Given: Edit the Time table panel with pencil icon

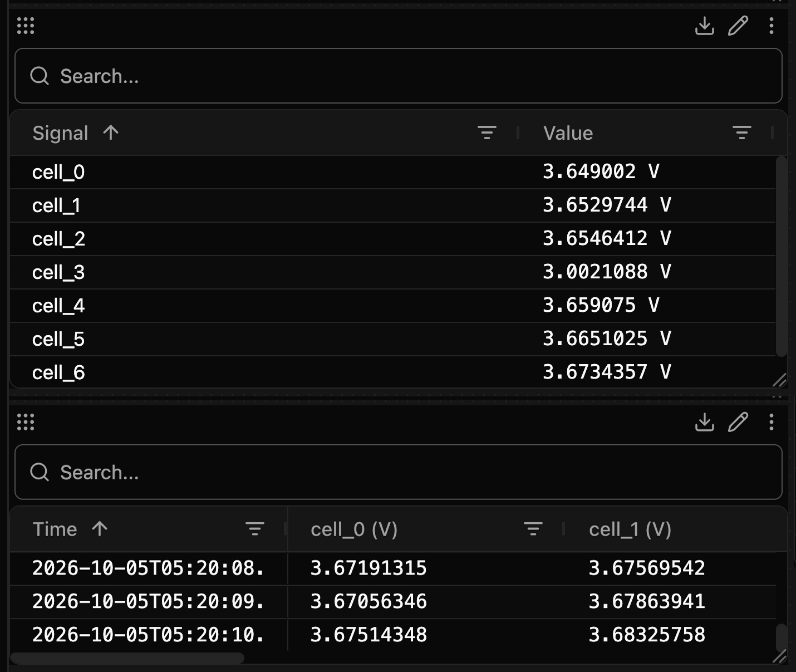Looking at the screenshot, I should tap(738, 422).
